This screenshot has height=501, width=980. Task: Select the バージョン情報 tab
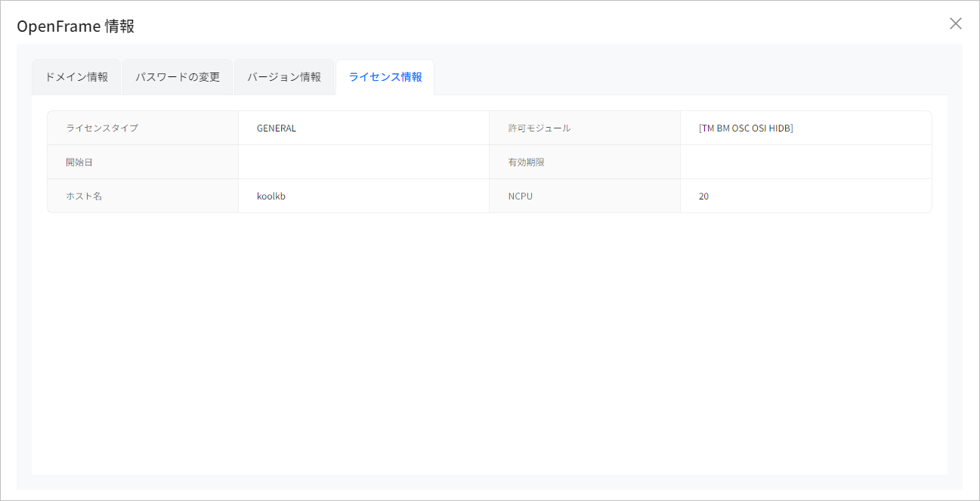tap(283, 76)
